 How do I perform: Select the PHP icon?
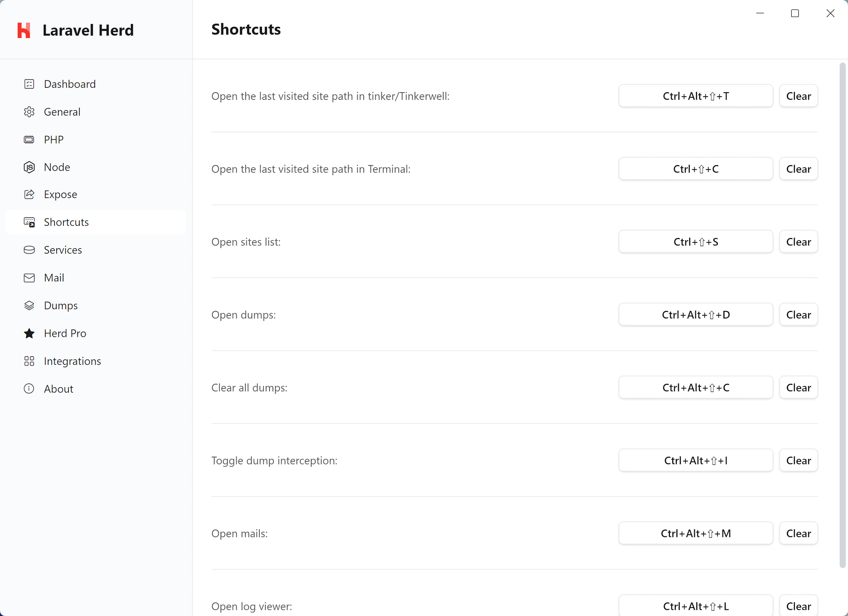29,139
